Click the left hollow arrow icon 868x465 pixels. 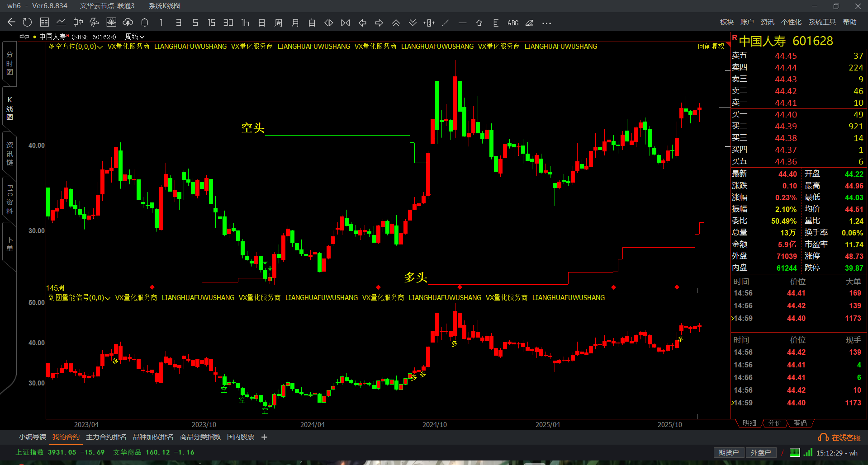tap(362, 23)
